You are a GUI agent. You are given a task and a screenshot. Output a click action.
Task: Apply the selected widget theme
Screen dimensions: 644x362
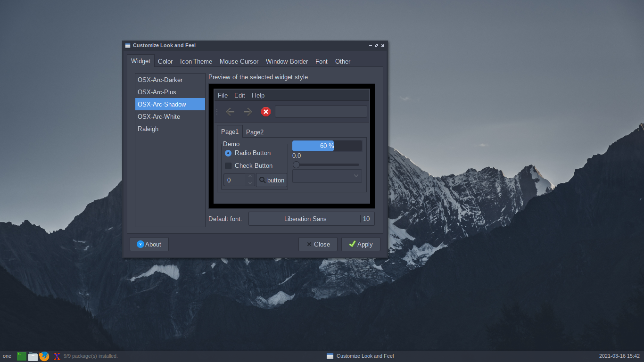click(x=361, y=244)
